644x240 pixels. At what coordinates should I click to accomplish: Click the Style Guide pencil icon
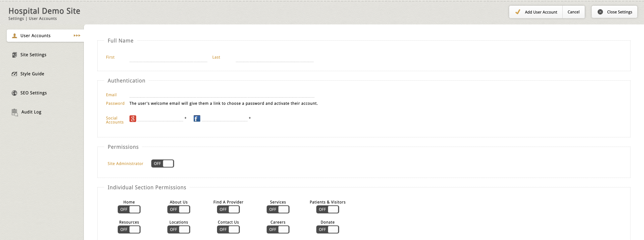click(x=14, y=74)
